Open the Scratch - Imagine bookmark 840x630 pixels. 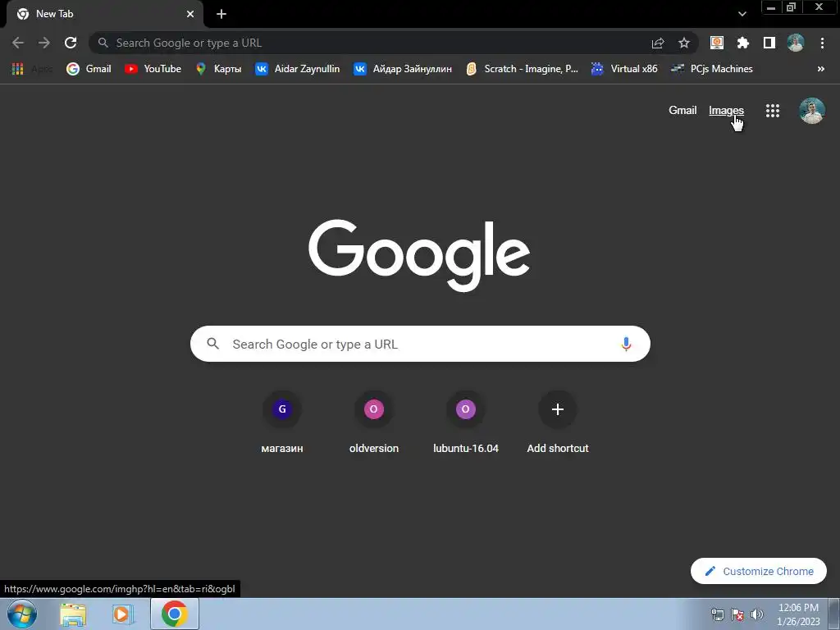click(x=523, y=69)
